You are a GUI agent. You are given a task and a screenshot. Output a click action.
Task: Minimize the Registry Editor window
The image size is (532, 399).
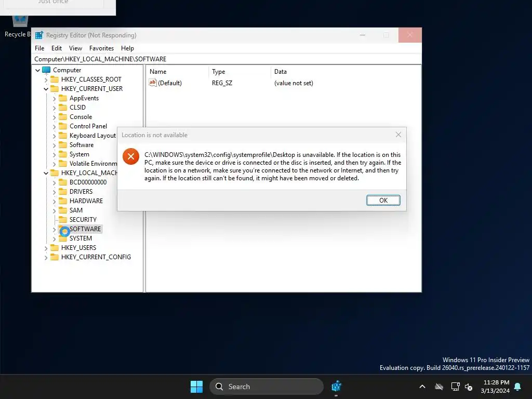tap(362, 35)
